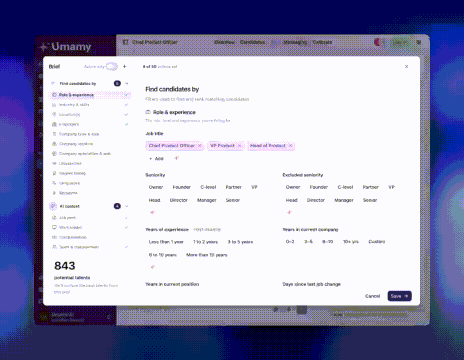464x360 pixels.
Task: Click the Job post sidebar icon
Action: coord(54,218)
